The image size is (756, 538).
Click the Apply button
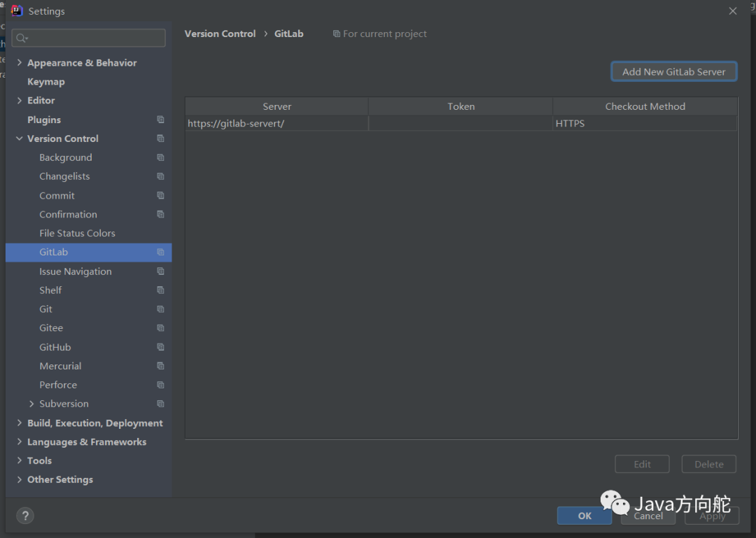[x=712, y=516]
